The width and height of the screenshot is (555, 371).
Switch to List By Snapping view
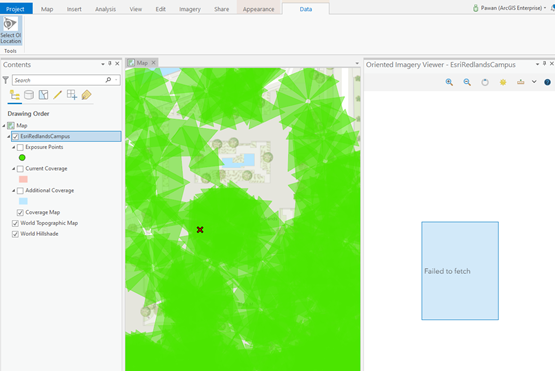pos(72,95)
